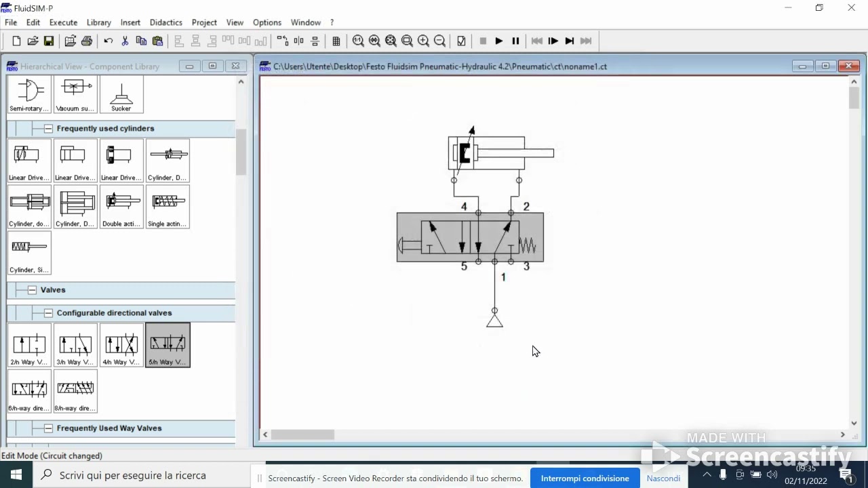Screen dimensions: 868x488
Task: Open the ? help menu
Action: coord(332,22)
